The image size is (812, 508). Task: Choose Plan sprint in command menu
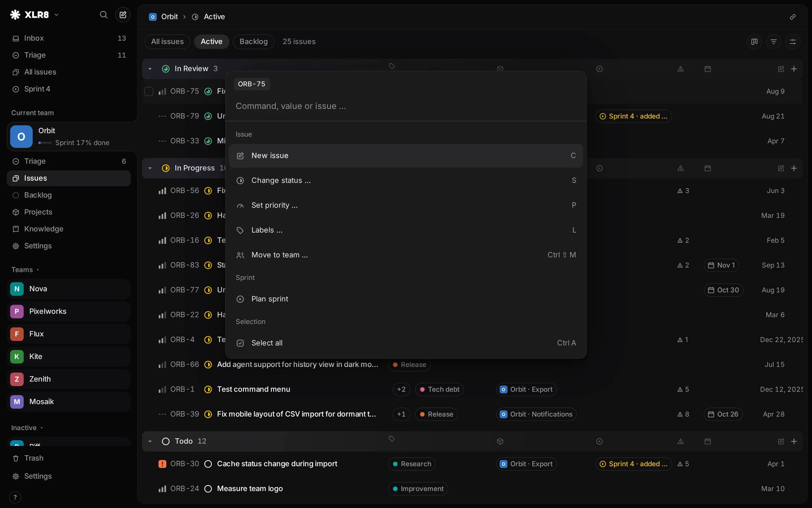pyautogui.click(x=406, y=299)
